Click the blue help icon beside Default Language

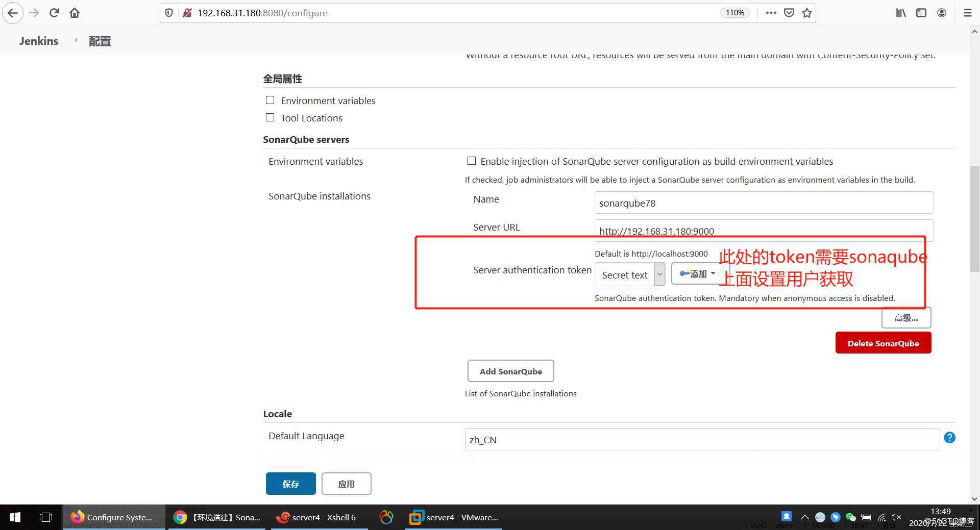pos(949,438)
